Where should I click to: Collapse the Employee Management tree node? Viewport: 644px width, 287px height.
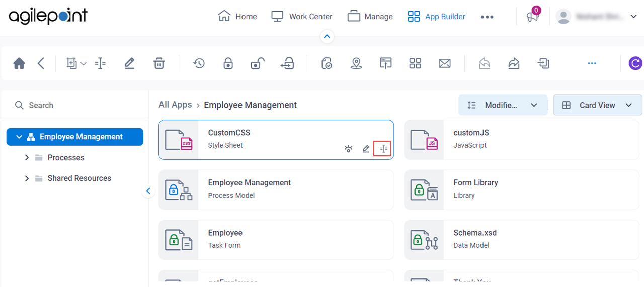(x=19, y=137)
